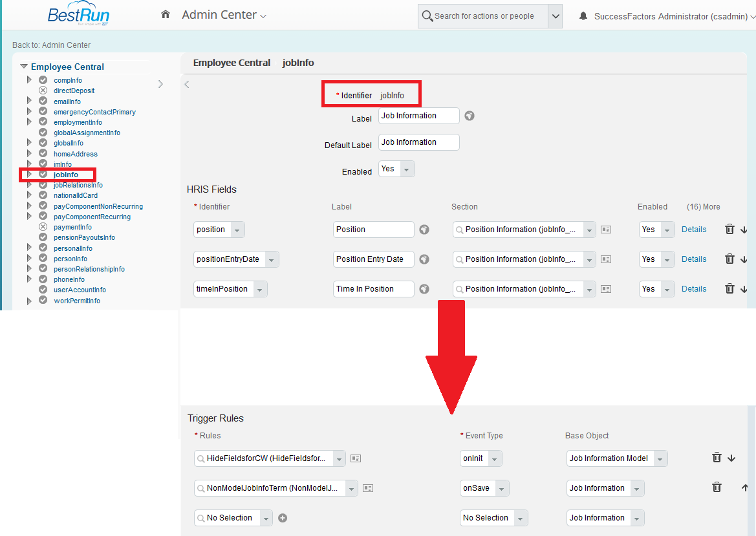Delete the positionEntryDate field row
The width and height of the screenshot is (756, 536).
(729, 259)
